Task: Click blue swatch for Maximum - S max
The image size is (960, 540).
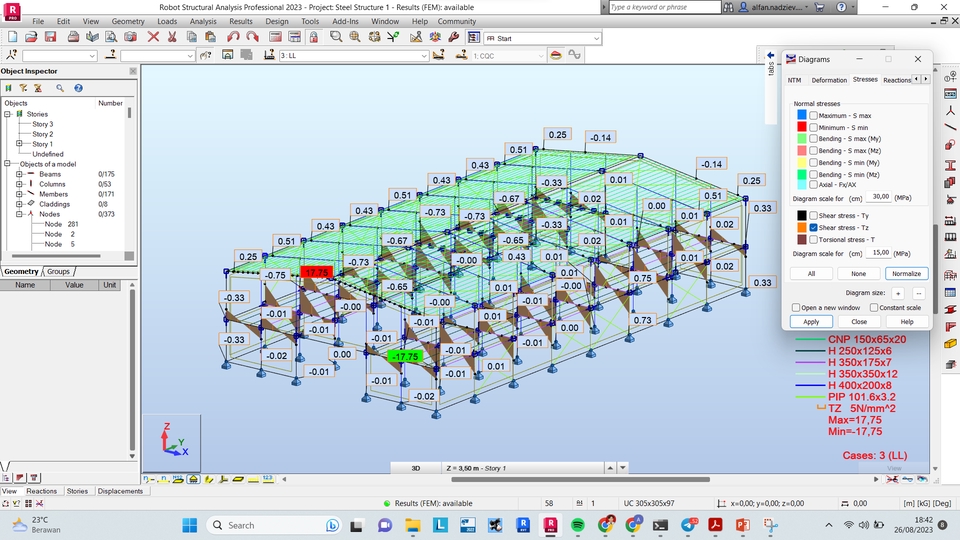Action: tap(801, 115)
